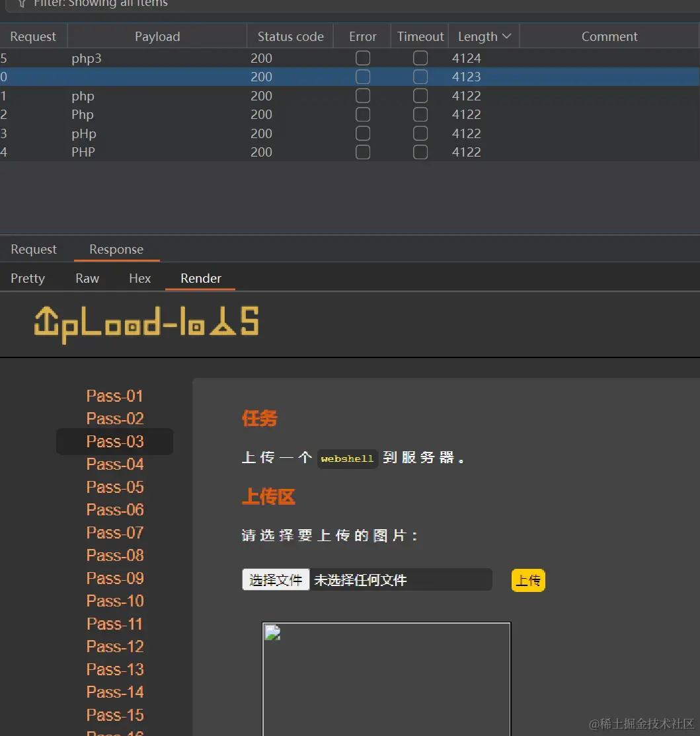This screenshot has height=736, width=700.
Task: Sort by the Length column arrow
Action: click(x=506, y=36)
